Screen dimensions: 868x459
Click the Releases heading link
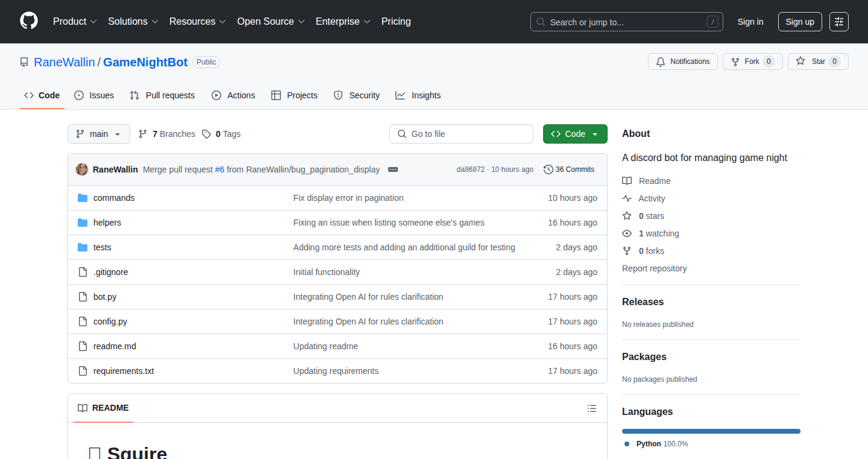click(643, 302)
